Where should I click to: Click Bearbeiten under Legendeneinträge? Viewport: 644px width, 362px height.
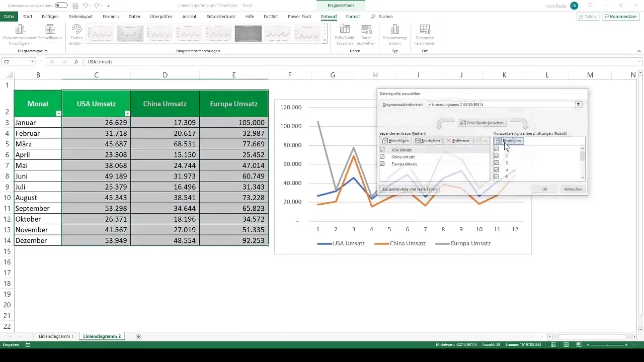pos(428,141)
